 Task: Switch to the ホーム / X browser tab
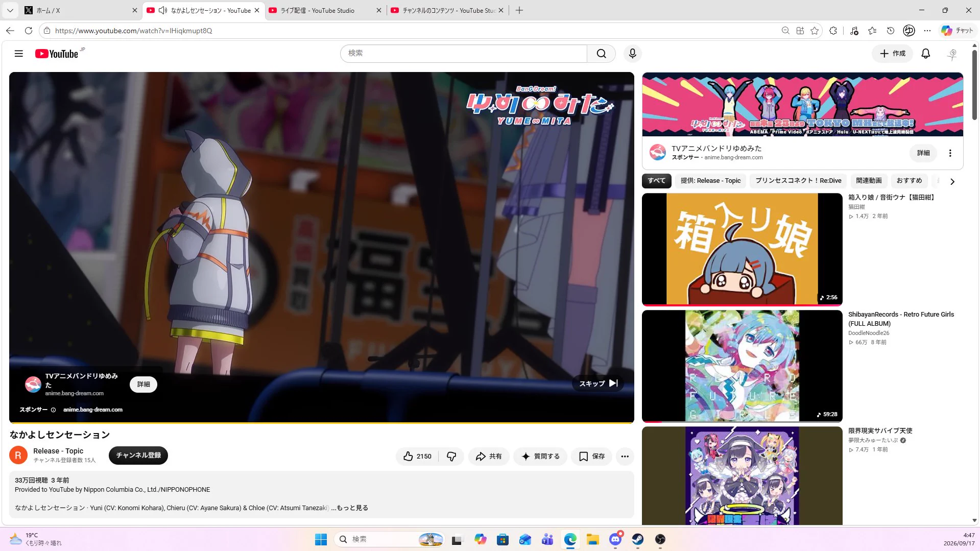81,10
